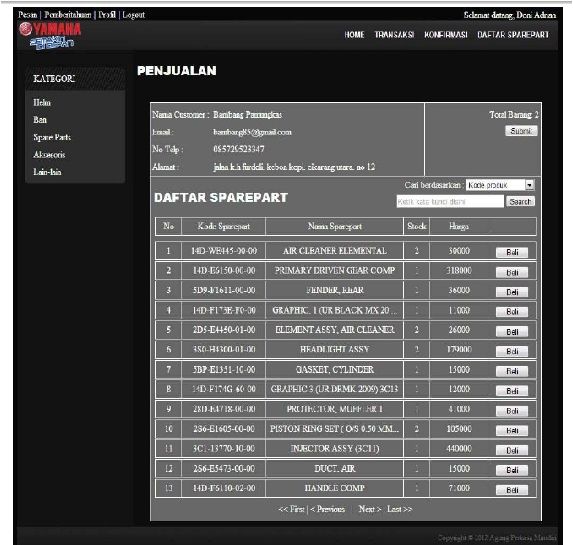Click the Logout link
Image resolution: width=573 pixels, height=545 pixels.
click(x=133, y=15)
